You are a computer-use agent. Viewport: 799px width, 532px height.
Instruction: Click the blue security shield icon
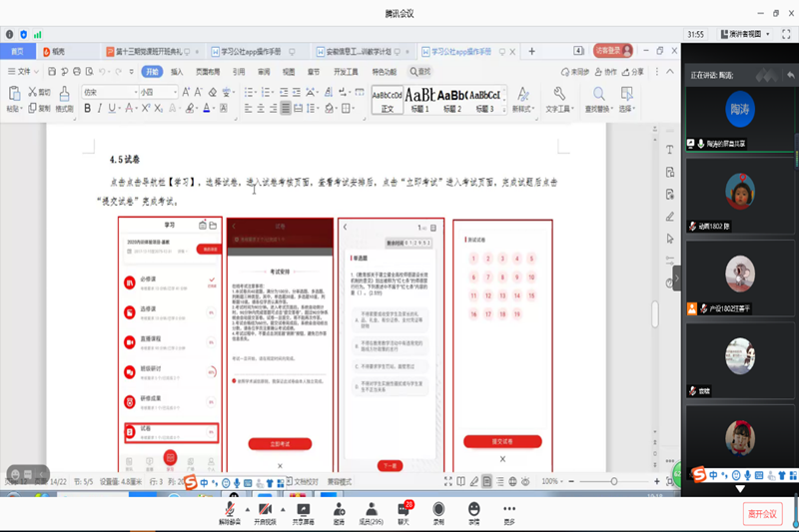click(23, 35)
